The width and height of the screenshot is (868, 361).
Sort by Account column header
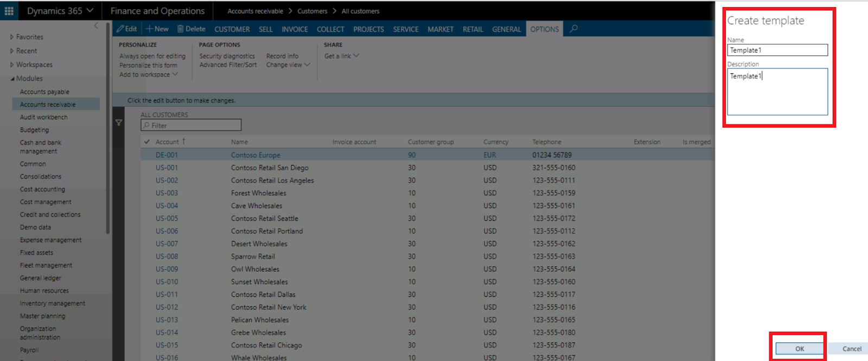pyautogui.click(x=167, y=142)
